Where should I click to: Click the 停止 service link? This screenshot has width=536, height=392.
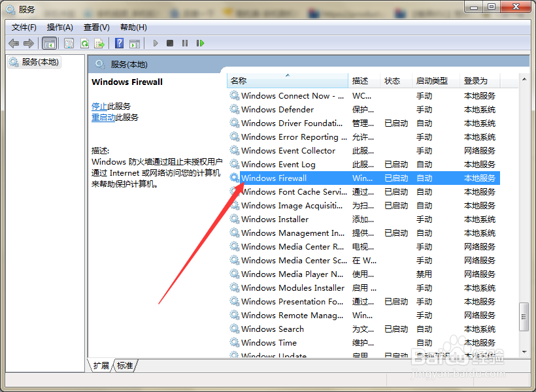99,106
